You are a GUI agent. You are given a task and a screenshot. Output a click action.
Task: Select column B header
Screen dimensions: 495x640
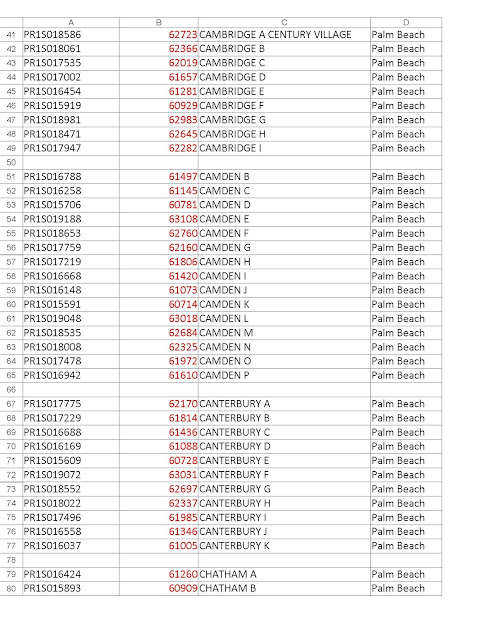tap(159, 22)
